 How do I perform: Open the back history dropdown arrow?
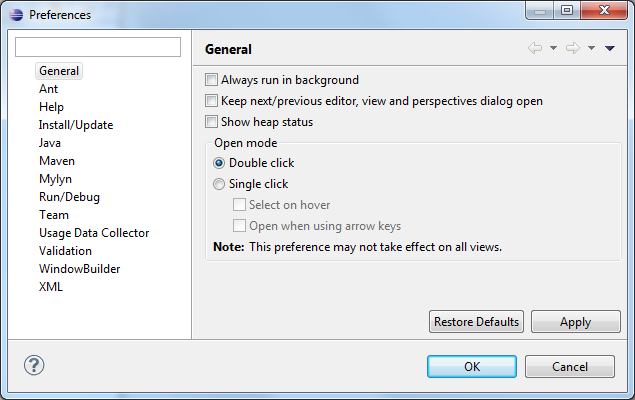click(553, 48)
